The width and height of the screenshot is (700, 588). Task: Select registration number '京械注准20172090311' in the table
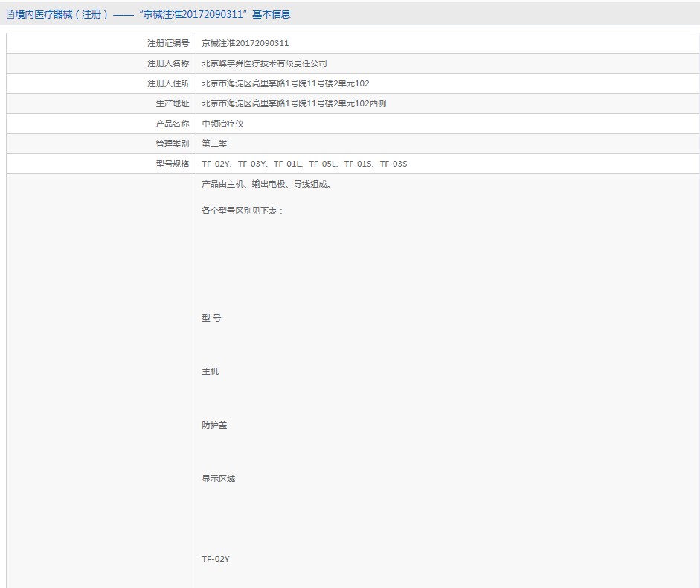click(245, 43)
